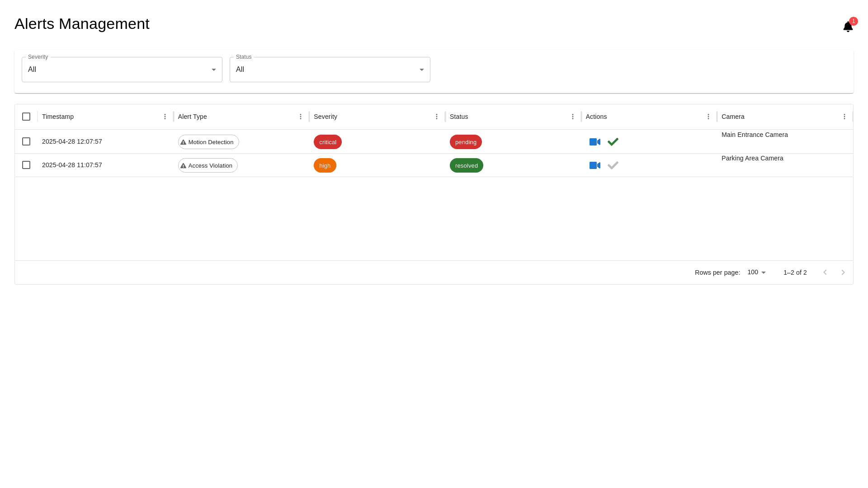Image resolution: width=868 pixels, height=488 pixels.
Task: View video for Access Violation alert
Action: click(594, 165)
